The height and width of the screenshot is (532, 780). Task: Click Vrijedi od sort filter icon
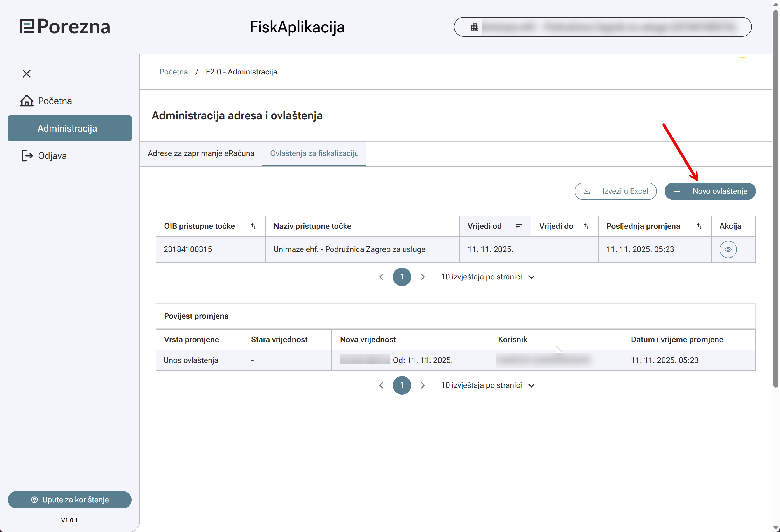(519, 226)
